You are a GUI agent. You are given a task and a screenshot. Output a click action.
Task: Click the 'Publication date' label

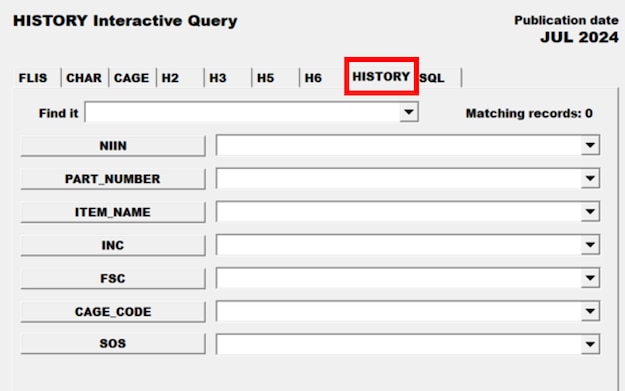click(x=566, y=20)
